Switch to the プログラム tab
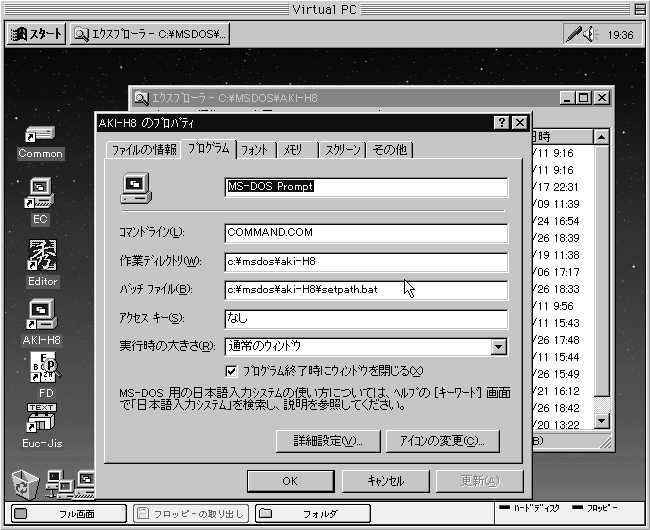Image resolution: width=650 pixels, height=530 pixels. tap(209, 148)
